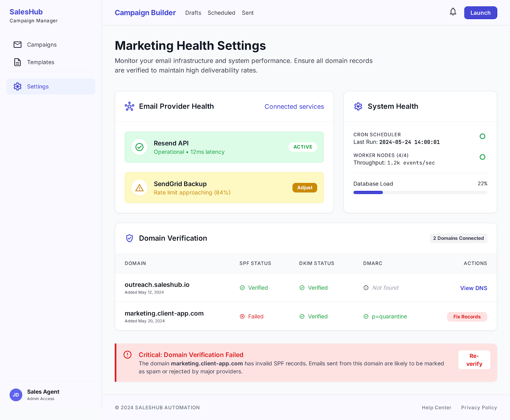Click the Settings gear icon in sidebar
The height and width of the screenshot is (420, 510).
point(18,86)
